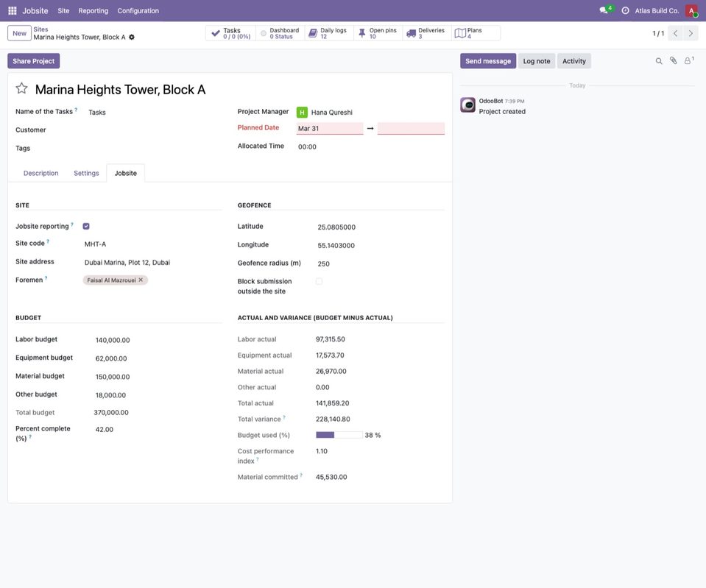Open Dashboard status stat button
This screenshot has height=588, width=706.
click(280, 33)
